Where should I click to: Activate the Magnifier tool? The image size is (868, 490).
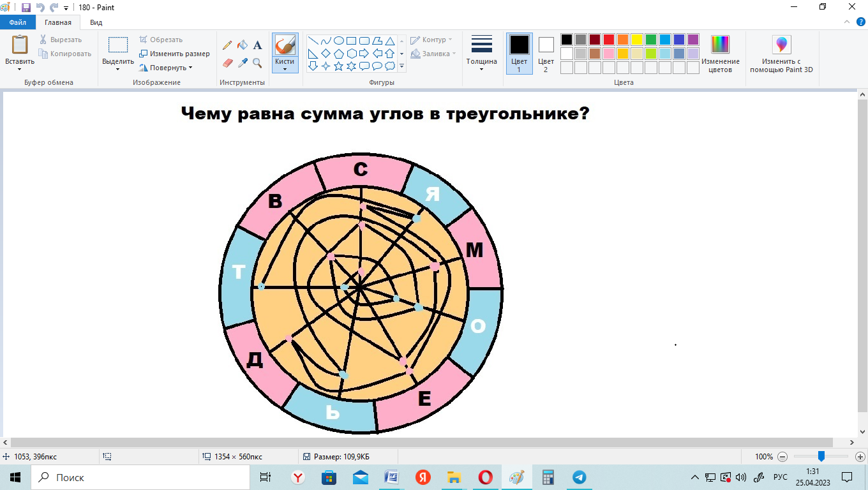coord(257,63)
